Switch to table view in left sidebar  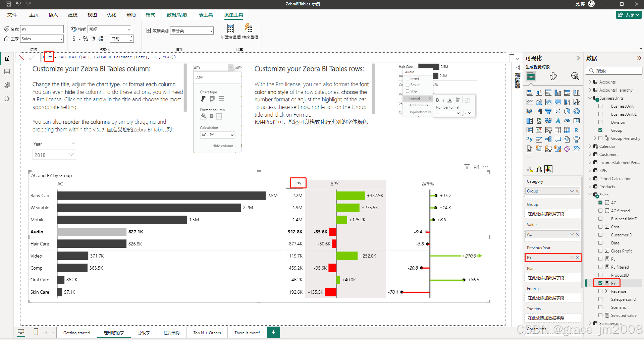tap(7, 72)
